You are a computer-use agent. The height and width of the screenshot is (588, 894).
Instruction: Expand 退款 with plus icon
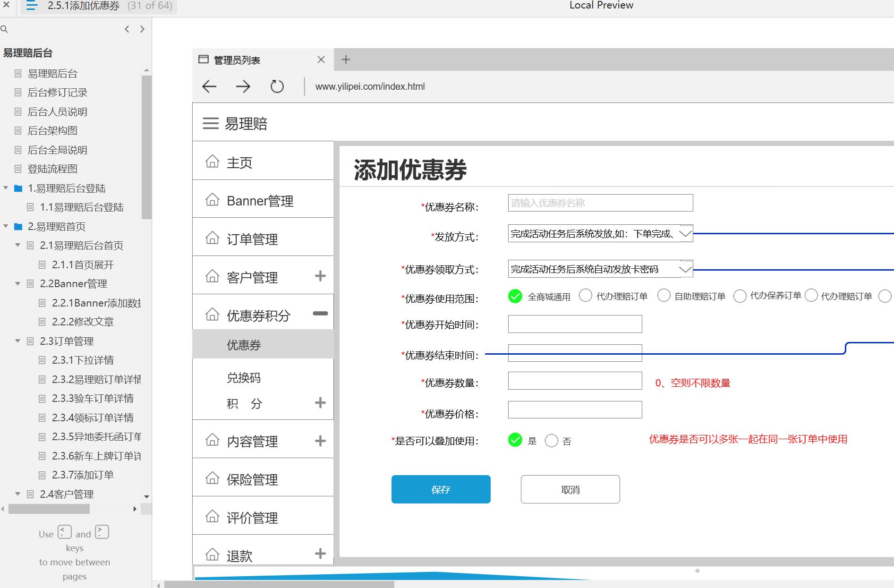click(x=320, y=554)
